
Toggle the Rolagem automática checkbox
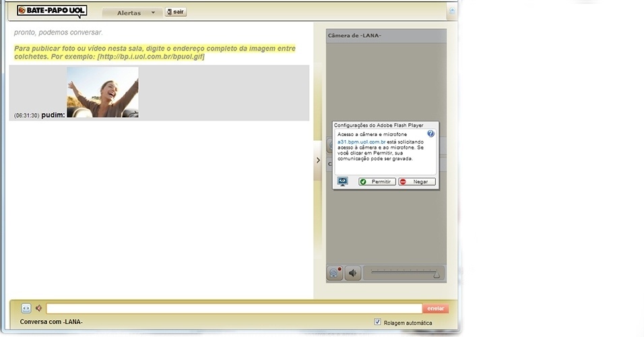coord(377,322)
